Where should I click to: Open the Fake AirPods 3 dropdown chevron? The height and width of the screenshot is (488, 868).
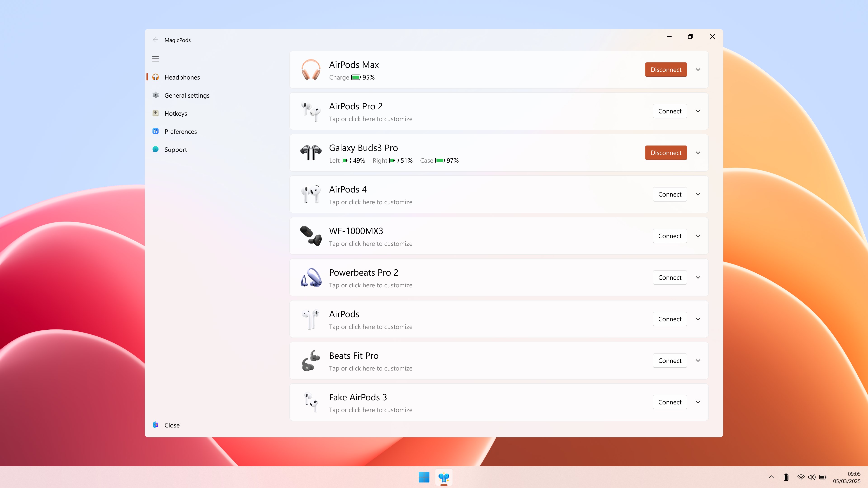(x=698, y=402)
